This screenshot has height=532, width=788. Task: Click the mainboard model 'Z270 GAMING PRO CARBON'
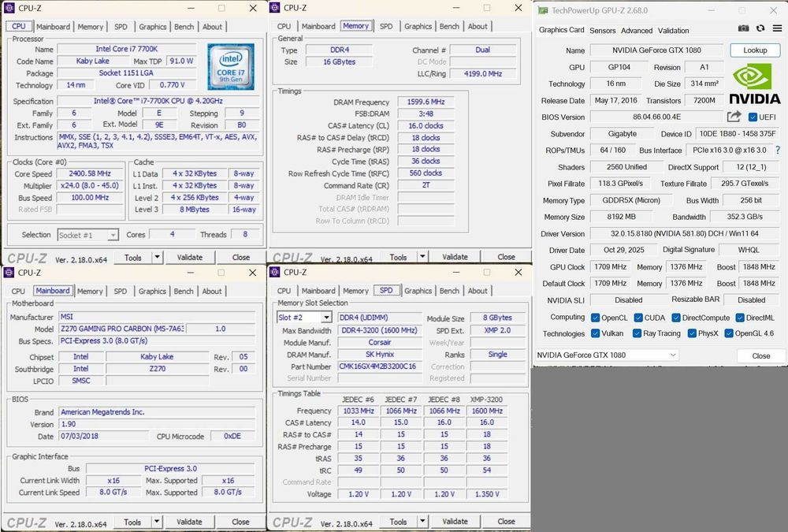click(121, 329)
